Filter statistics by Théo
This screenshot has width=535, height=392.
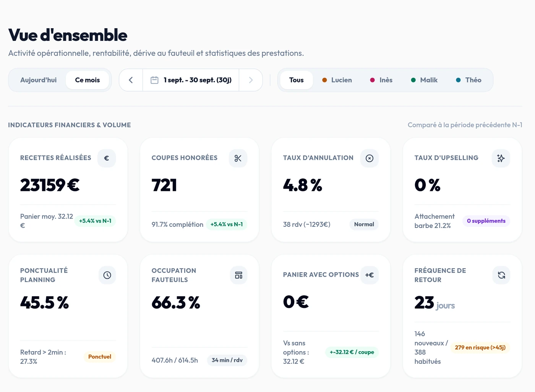[x=469, y=80]
